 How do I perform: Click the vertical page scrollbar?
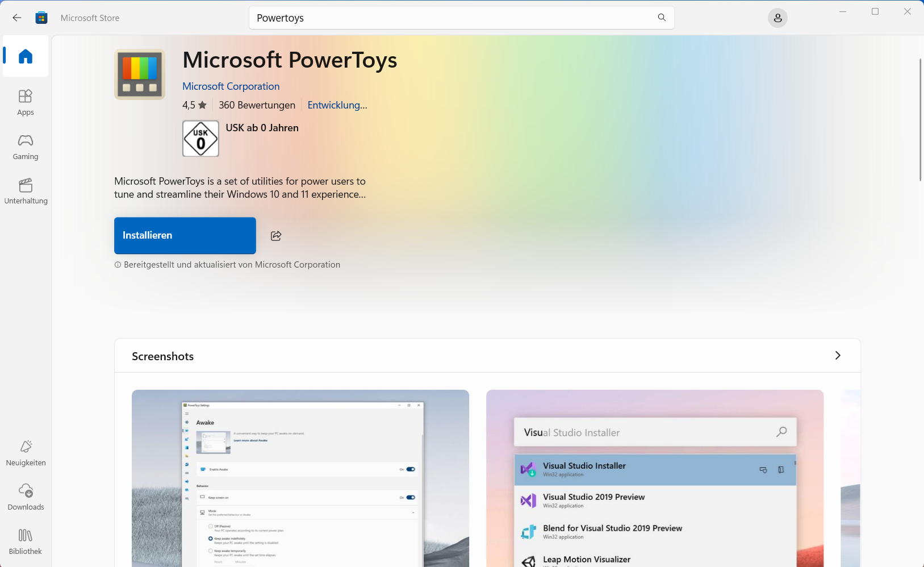pyautogui.click(x=920, y=119)
